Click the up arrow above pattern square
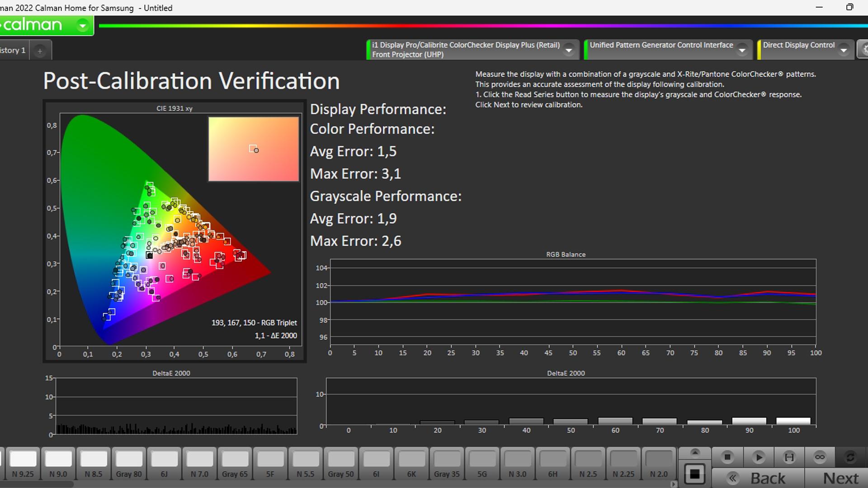The width and height of the screenshot is (868, 488). tap(695, 453)
